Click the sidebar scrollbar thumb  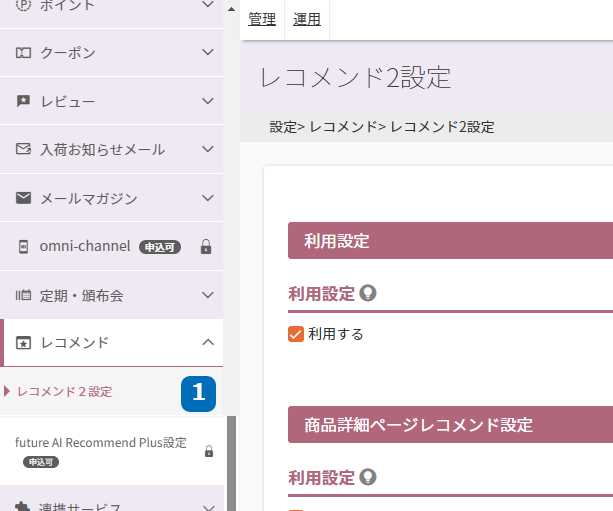click(231, 463)
